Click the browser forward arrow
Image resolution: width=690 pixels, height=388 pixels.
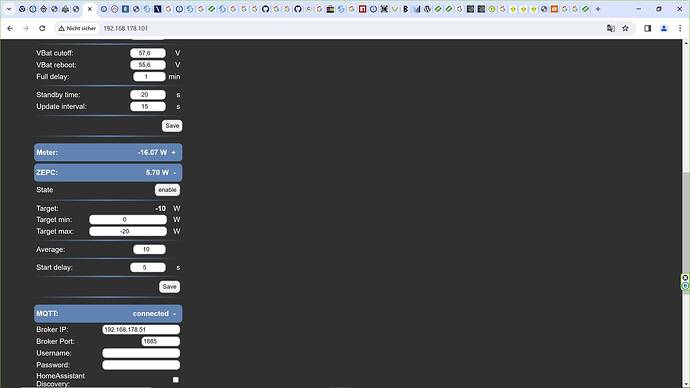pos(26,28)
